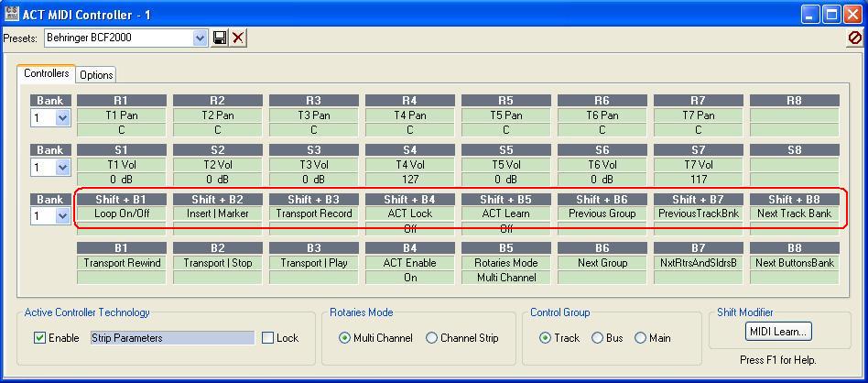Screen dimensions: 868x383
Task: Click S2 T2 Vol parameter cell
Action: (x=218, y=165)
